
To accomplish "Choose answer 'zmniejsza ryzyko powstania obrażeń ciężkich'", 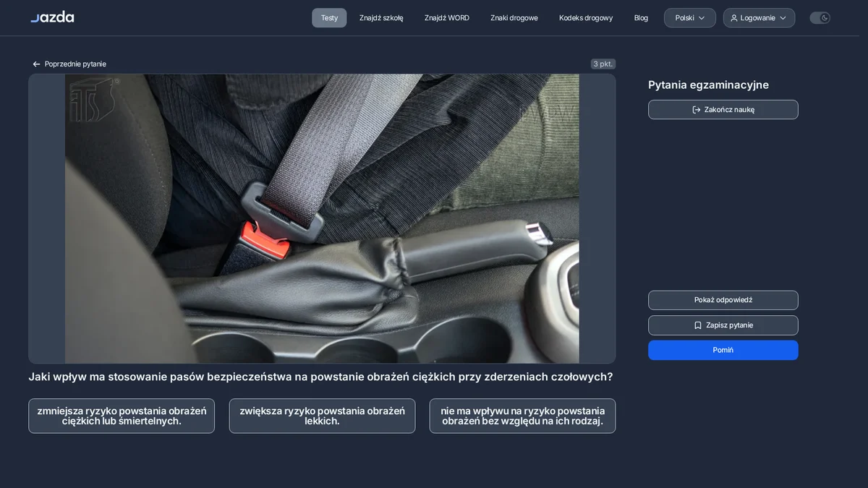I will click(x=122, y=416).
